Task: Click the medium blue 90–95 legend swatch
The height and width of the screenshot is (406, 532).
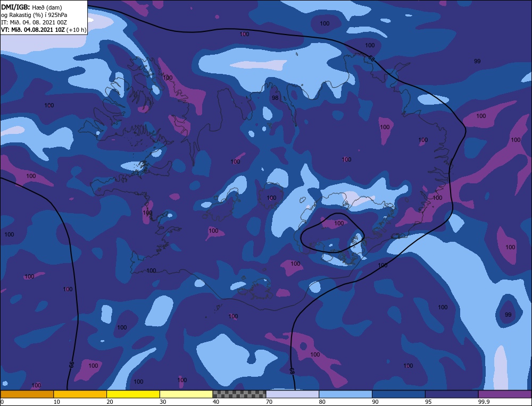Action: tap(398, 394)
